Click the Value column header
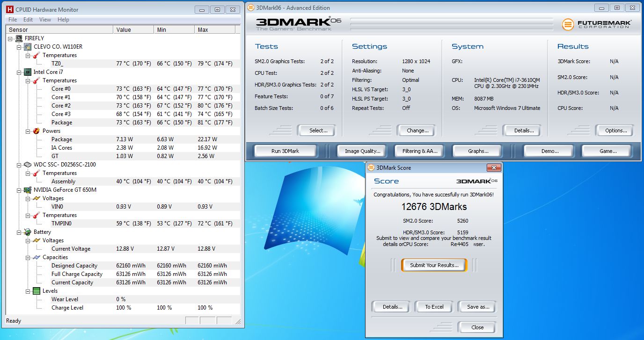Viewport: 644px width, 340px height. pos(133,29)
